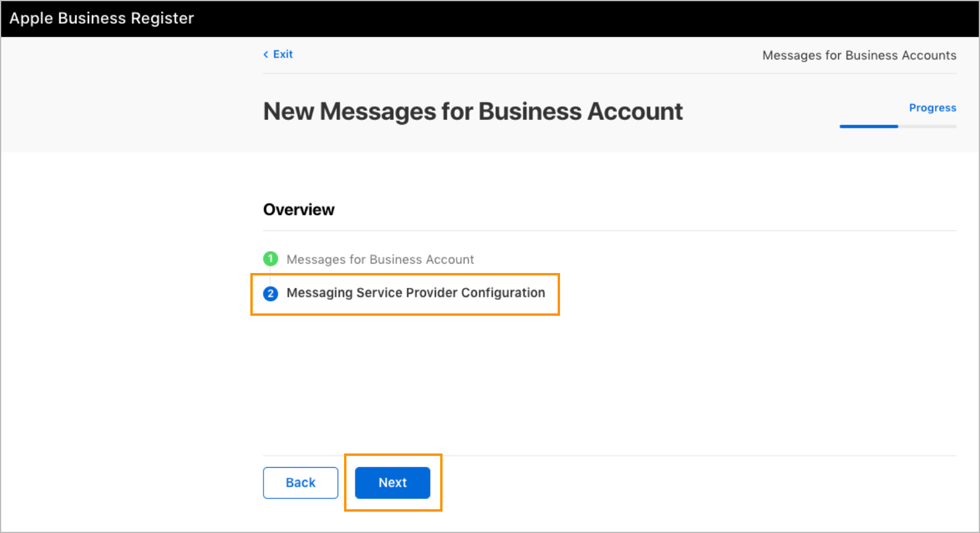Click Messaging Service Provider Configuration step
The width and height of the screenshot is (980, 533).
click(x=416, y=293)
